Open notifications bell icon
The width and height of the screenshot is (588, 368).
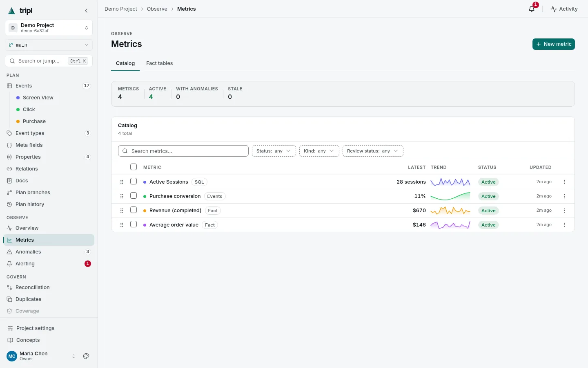(x=532, y=9)
